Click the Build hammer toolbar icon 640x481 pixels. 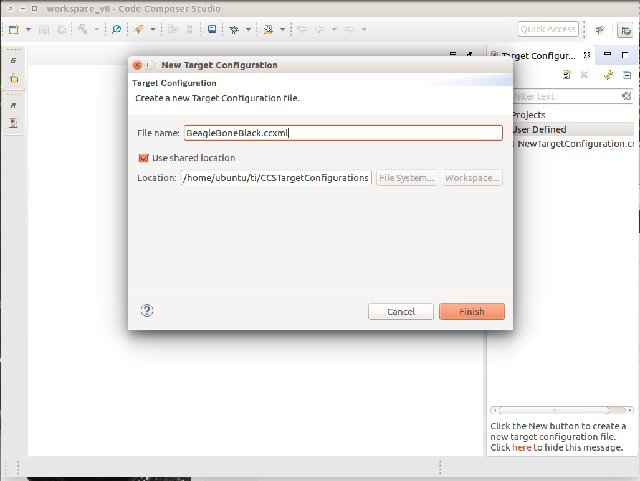[83, 29]
